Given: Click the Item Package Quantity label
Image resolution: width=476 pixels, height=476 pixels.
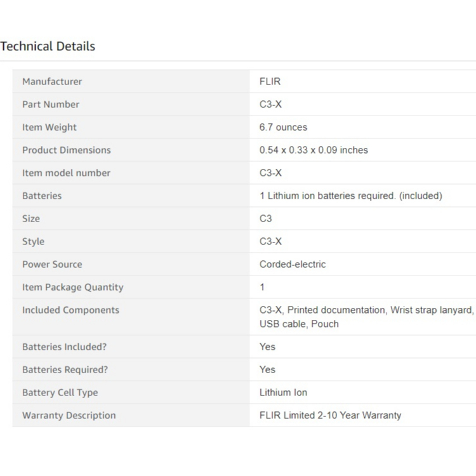Looking at the screenshot, I should (x=73, y=287).
